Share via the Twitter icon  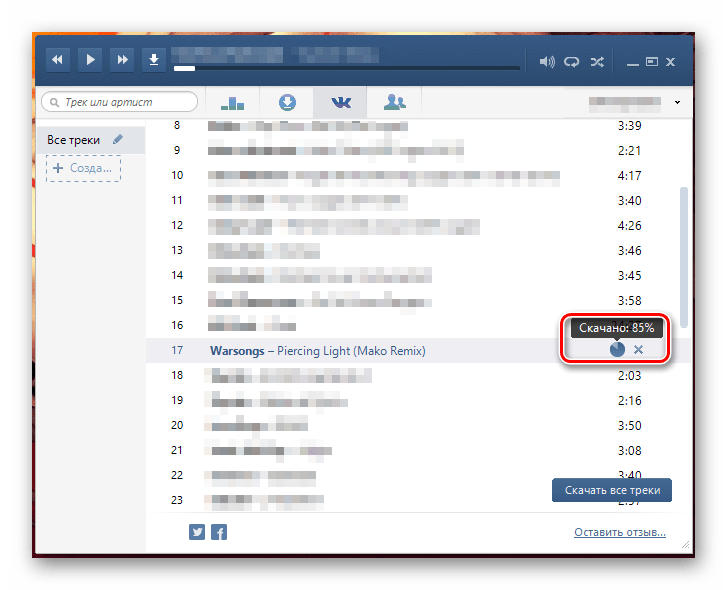coord(197,532)
